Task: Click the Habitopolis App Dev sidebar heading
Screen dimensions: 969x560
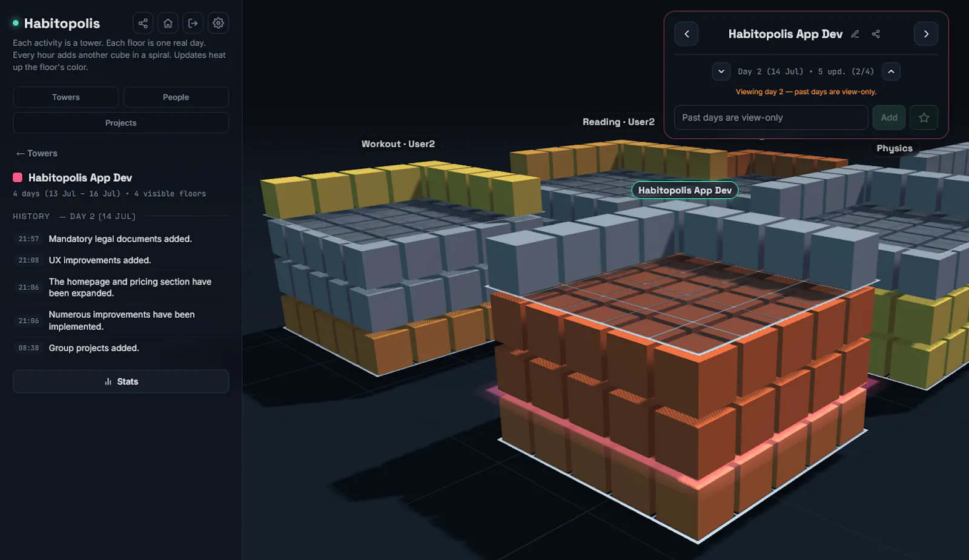Action: click(x=80, y=177)
